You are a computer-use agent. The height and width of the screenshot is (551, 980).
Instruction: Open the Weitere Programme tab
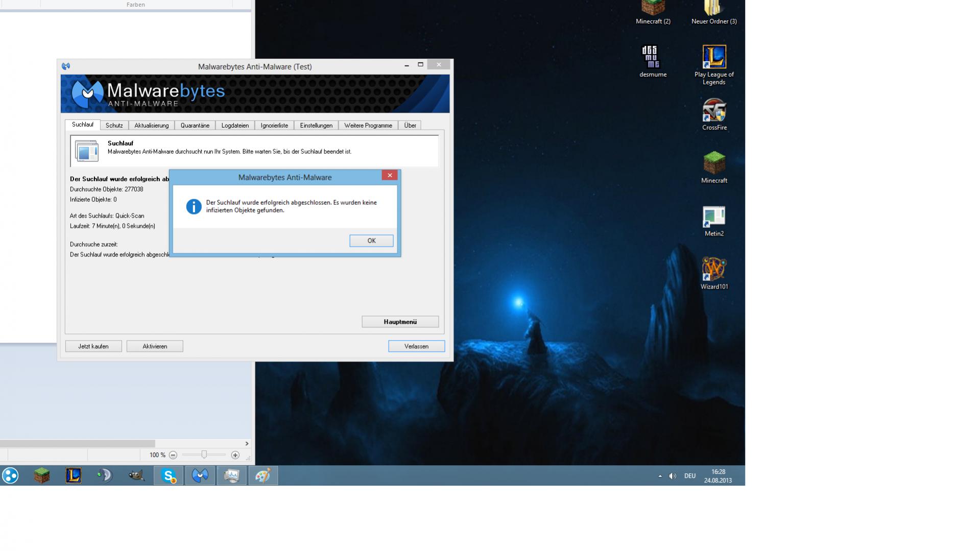tap(368, 125)
